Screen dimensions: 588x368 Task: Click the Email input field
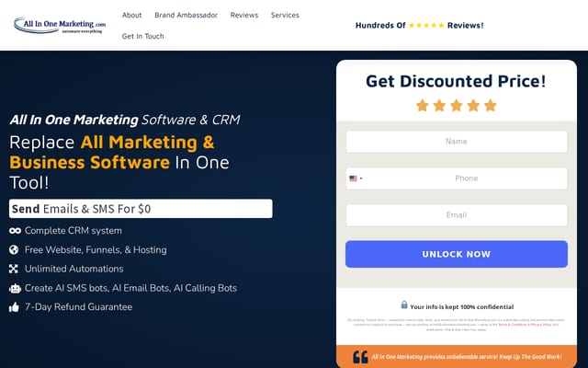(457, 215)
